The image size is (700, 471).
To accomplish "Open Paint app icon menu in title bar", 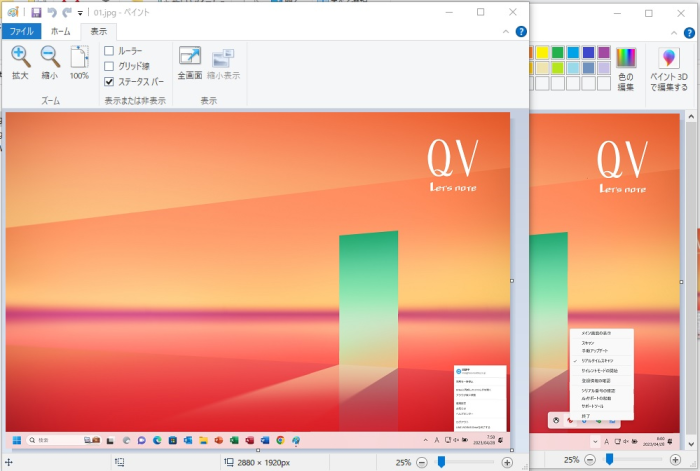I will [12, 12].
